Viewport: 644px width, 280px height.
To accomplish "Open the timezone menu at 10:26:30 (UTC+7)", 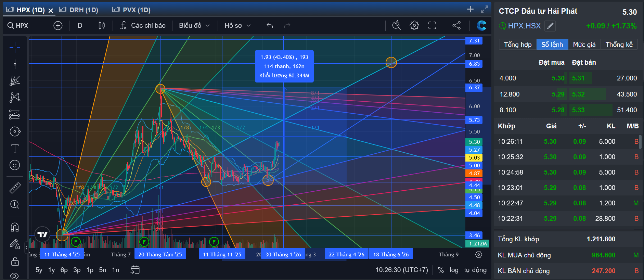I will tap(402, 270).
